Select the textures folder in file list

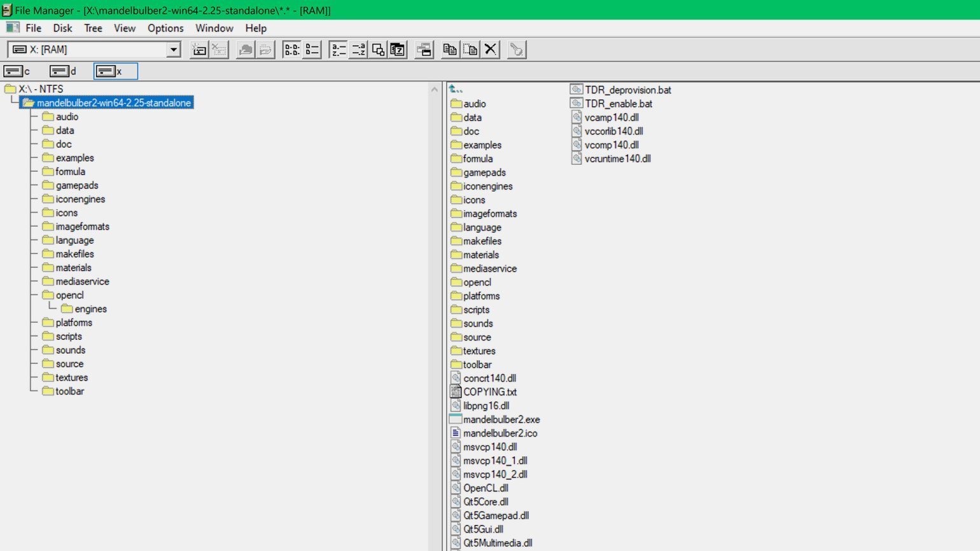click(x=473, y=351)
